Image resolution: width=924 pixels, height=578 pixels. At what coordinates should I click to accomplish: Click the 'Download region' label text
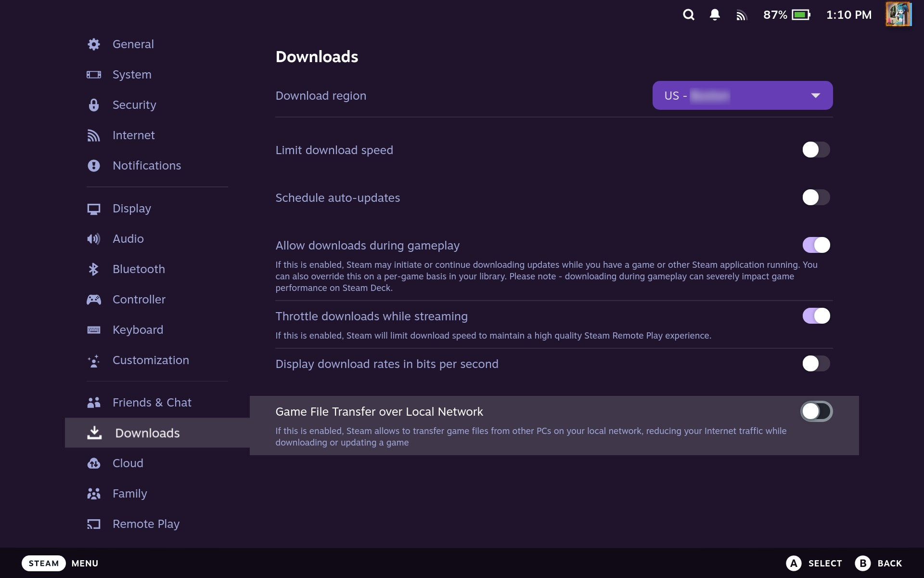click(x=321, y=96)
